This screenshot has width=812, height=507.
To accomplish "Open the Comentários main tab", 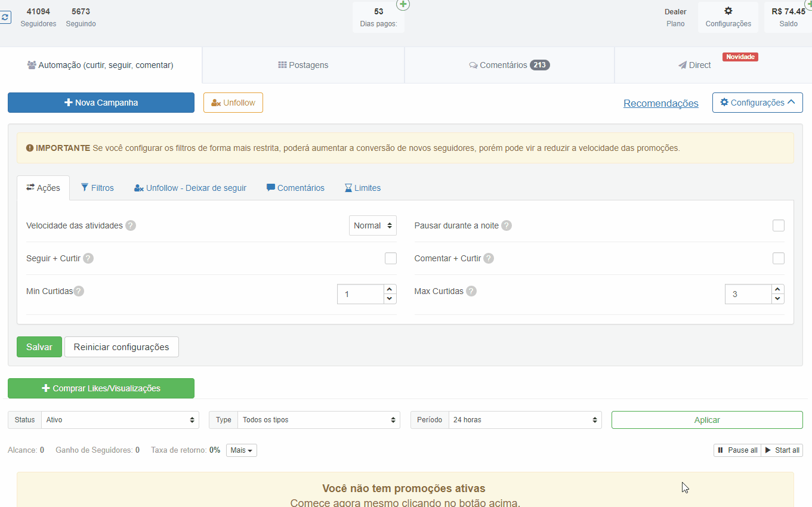I will click(x=510, y=65).
